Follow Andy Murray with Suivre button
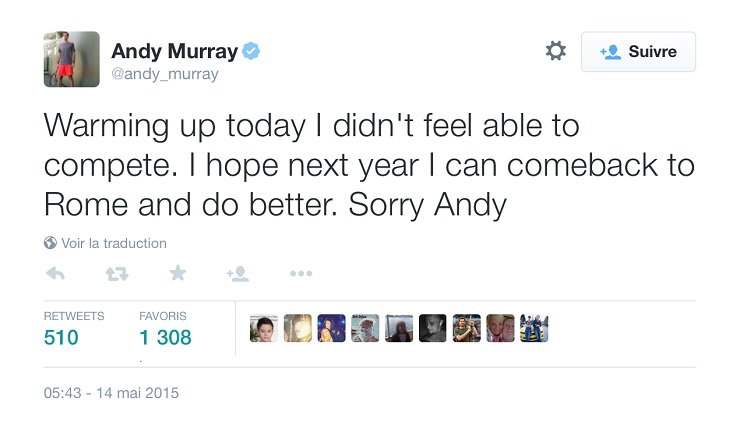Image resolution: width=740 pixels, height=440 pixels. point(638,51)
